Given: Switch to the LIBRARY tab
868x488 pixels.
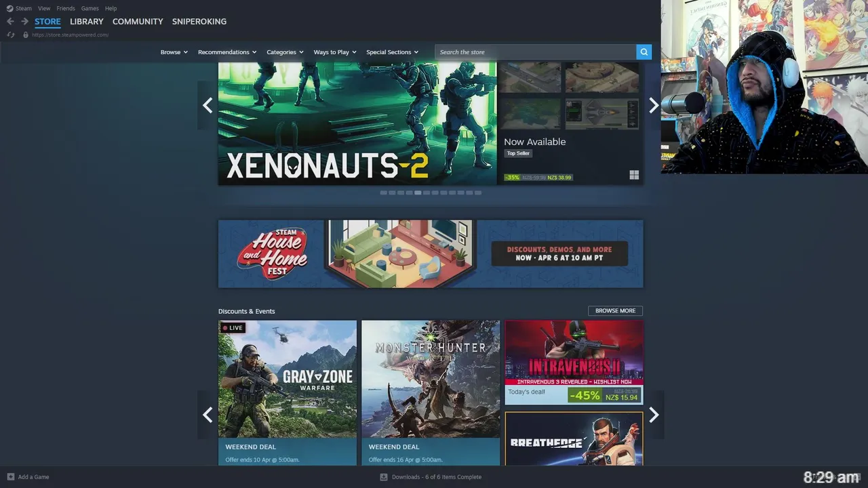Looking at the screenshot, I should (x=87, y=22).
